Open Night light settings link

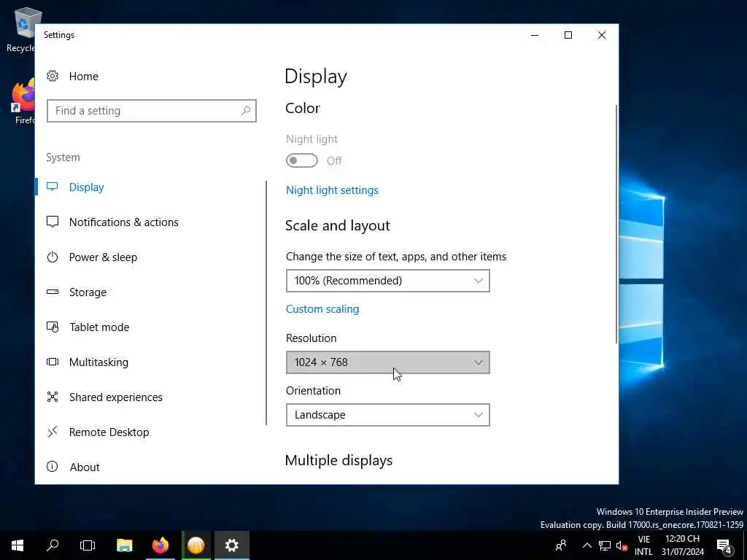point(332,190)
